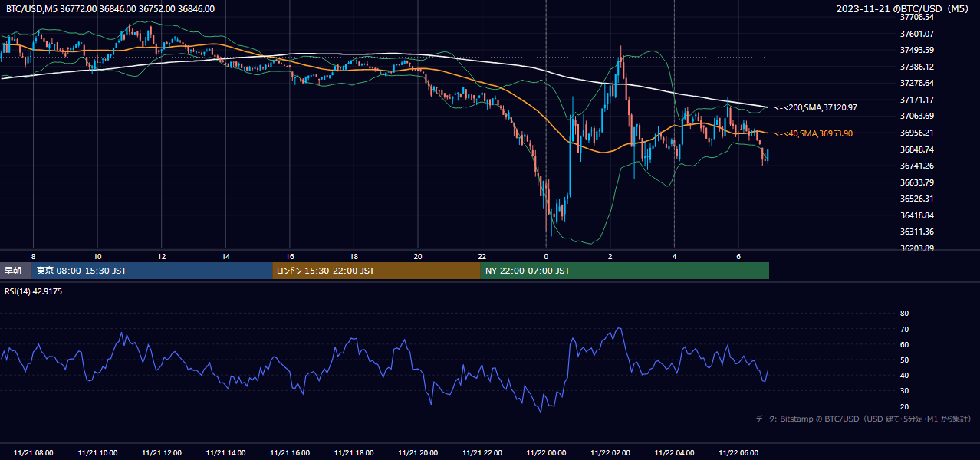
Task: Click price axis label 36956.21
Action: [x=917, y=133]
